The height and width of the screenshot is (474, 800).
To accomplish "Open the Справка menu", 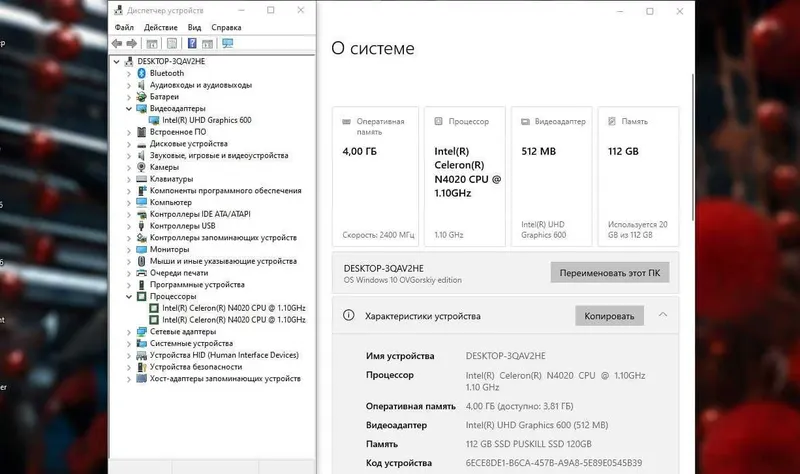I will point(226,28).
